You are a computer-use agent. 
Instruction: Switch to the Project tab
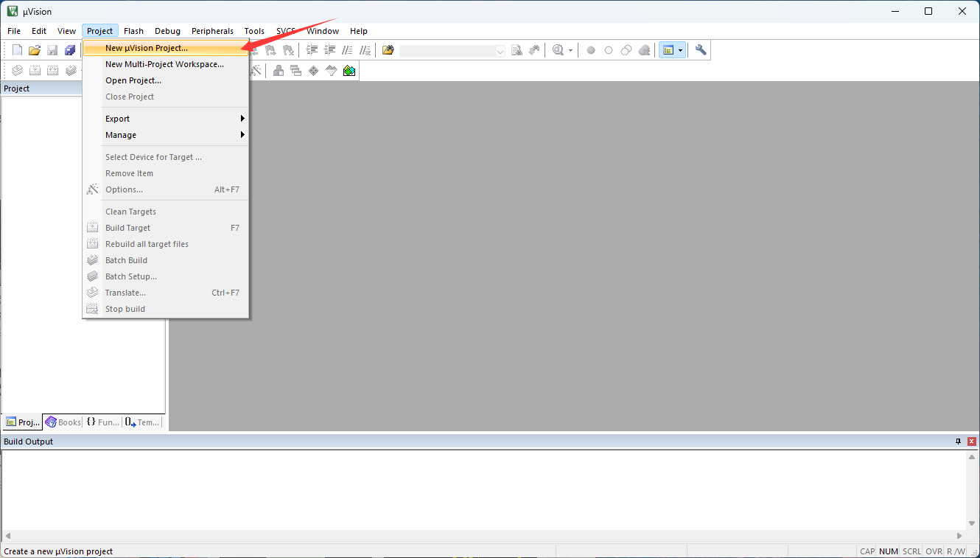point(23,422)
